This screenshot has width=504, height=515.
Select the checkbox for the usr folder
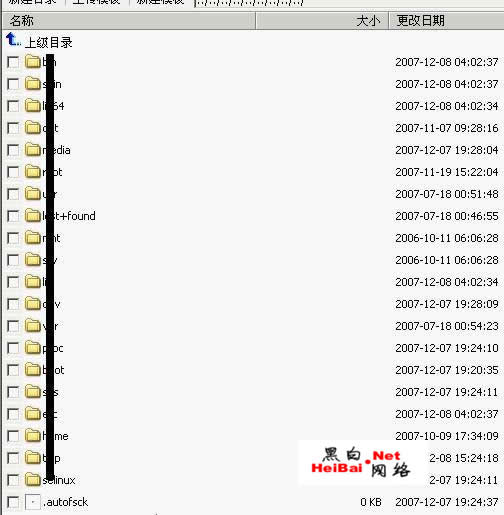(x=13, y=194)
